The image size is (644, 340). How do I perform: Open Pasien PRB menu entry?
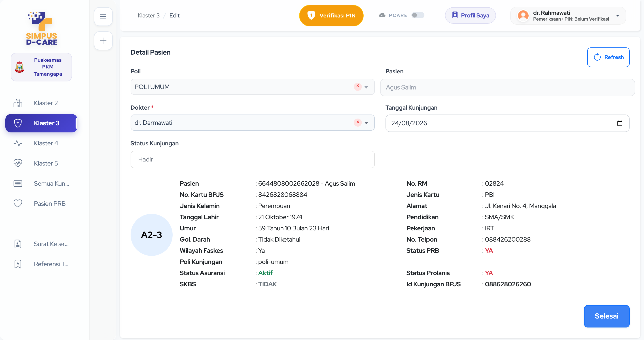pos(41,204)
